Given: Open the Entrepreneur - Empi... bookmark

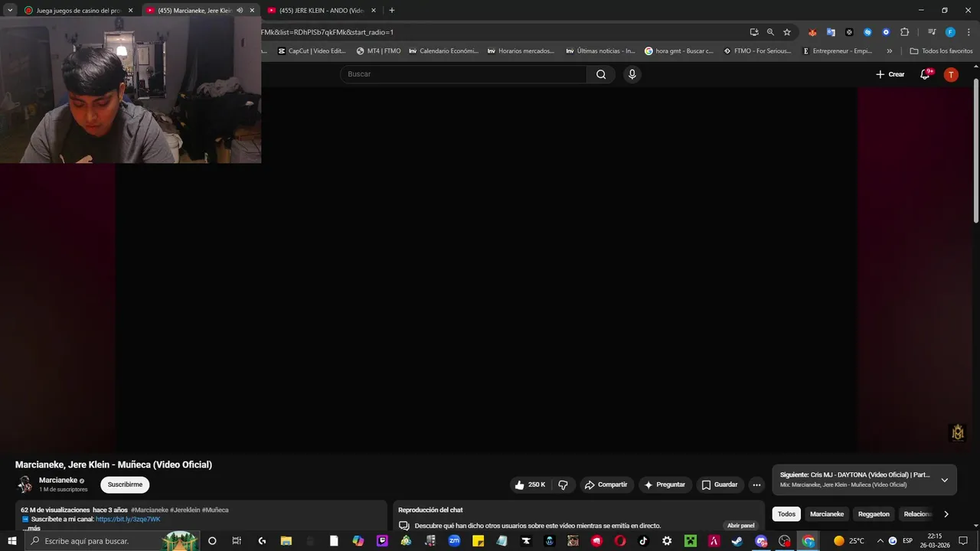Looking at the screenshot, I should tap(838, 51).
